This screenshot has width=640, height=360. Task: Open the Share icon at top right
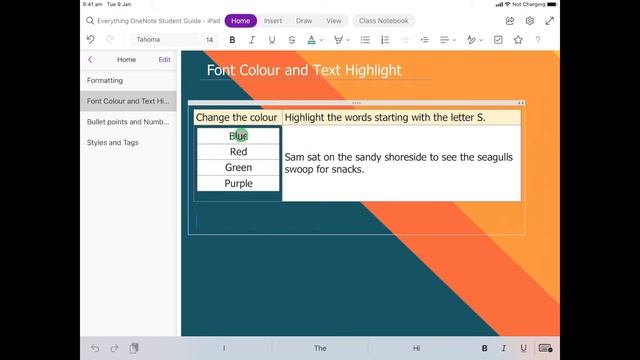click(510, 21)
